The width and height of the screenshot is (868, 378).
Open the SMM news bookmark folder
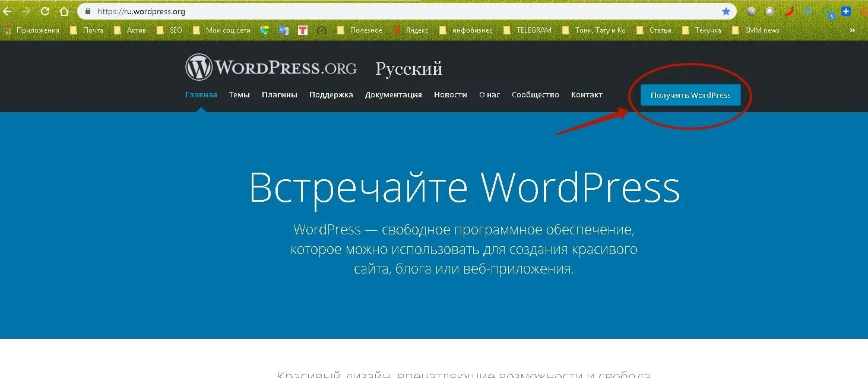point(755,30)
